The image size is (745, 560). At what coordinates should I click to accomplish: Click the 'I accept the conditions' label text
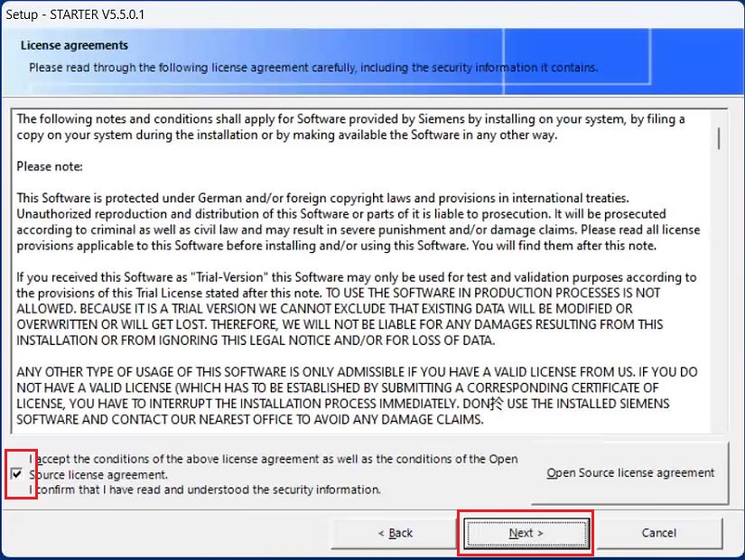(273, 459)
